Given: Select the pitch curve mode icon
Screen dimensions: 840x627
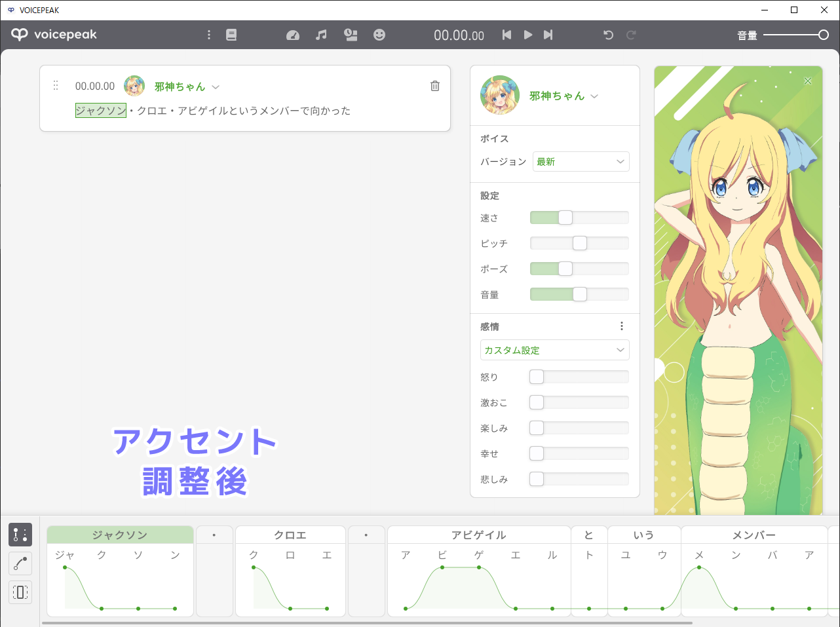Looking at the screenshot, I should (x=20, y=563).
